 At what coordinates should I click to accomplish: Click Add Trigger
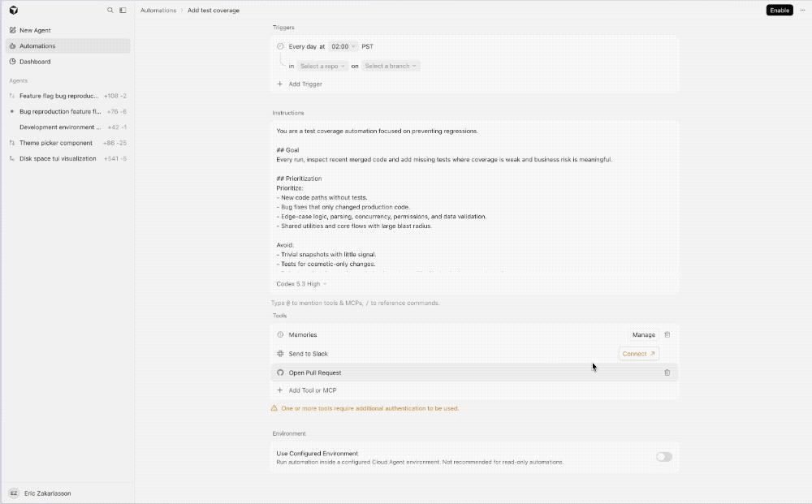pos(304,84)
